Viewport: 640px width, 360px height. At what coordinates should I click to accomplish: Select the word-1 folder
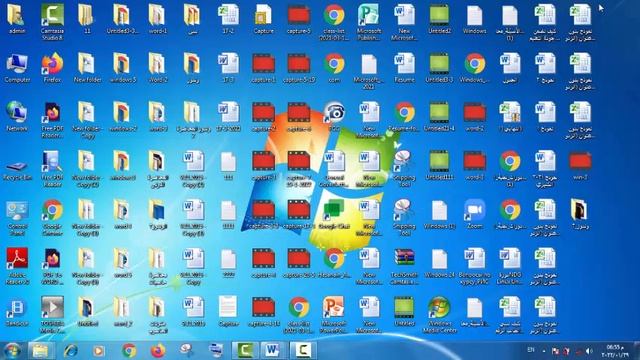point(158,19)
